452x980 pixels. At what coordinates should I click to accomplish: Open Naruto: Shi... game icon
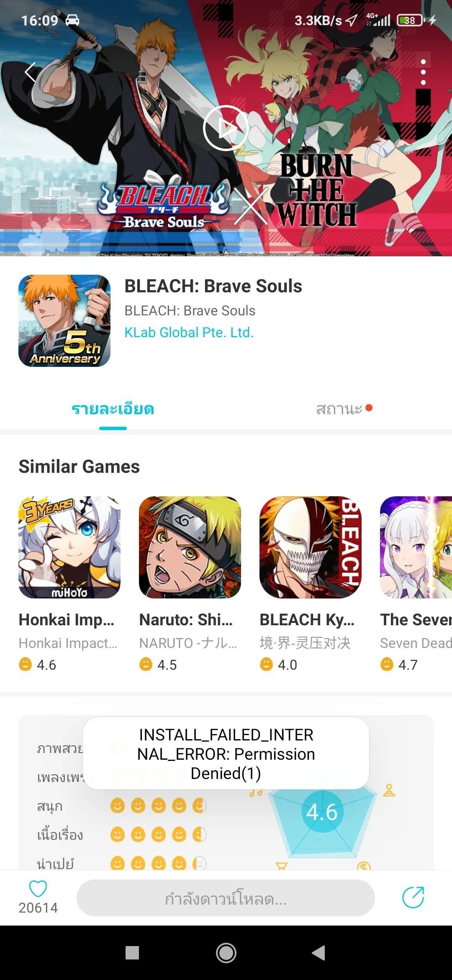tap(190, 547)
